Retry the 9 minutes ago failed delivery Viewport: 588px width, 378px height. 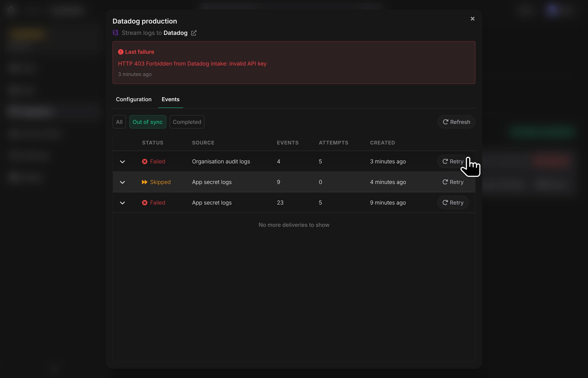(453, 203)
